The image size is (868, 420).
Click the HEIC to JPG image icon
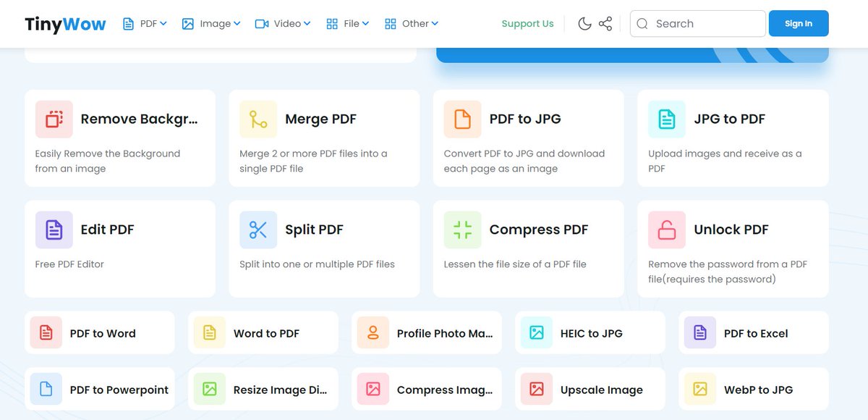click(x=537, y=333)
